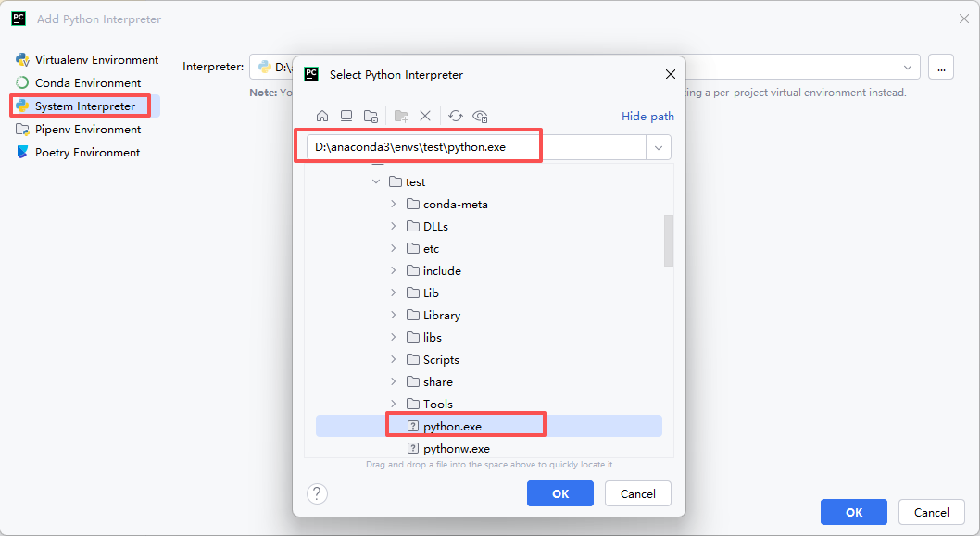Select pythonw.exe in the tree

tap(457, 449)
